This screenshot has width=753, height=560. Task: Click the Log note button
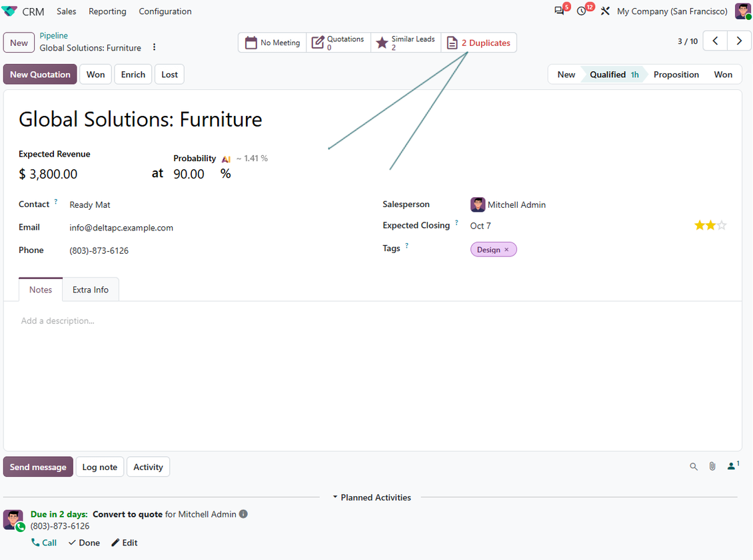pyautogui.click(x=99, y=467)
